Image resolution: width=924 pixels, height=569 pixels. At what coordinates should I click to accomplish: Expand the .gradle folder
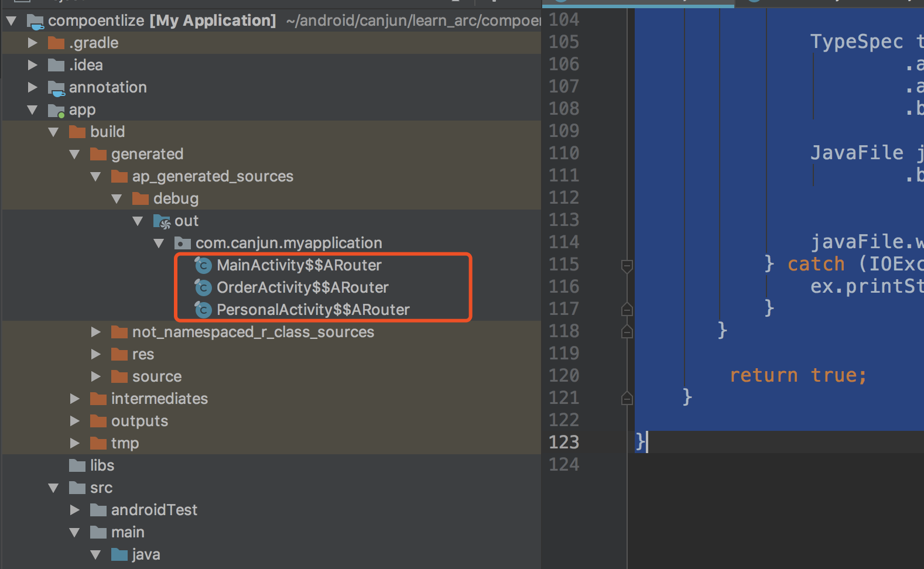pos(33,43)
